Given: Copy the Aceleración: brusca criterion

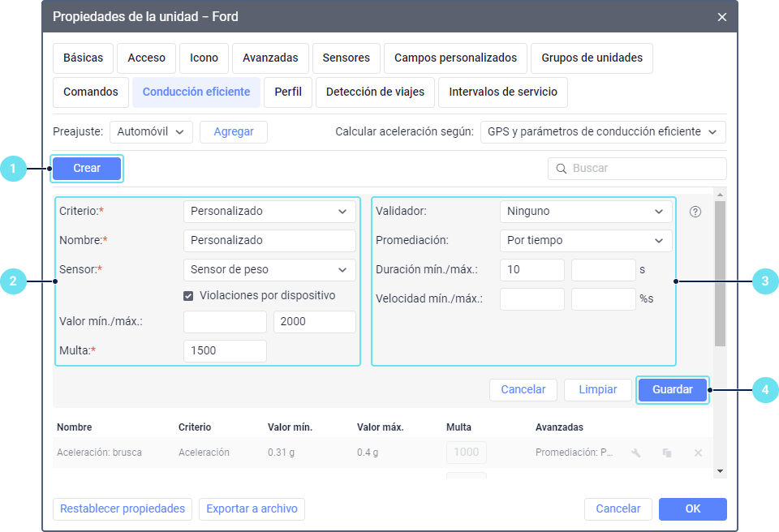Looking at the screenshot, I should [667, 453].
